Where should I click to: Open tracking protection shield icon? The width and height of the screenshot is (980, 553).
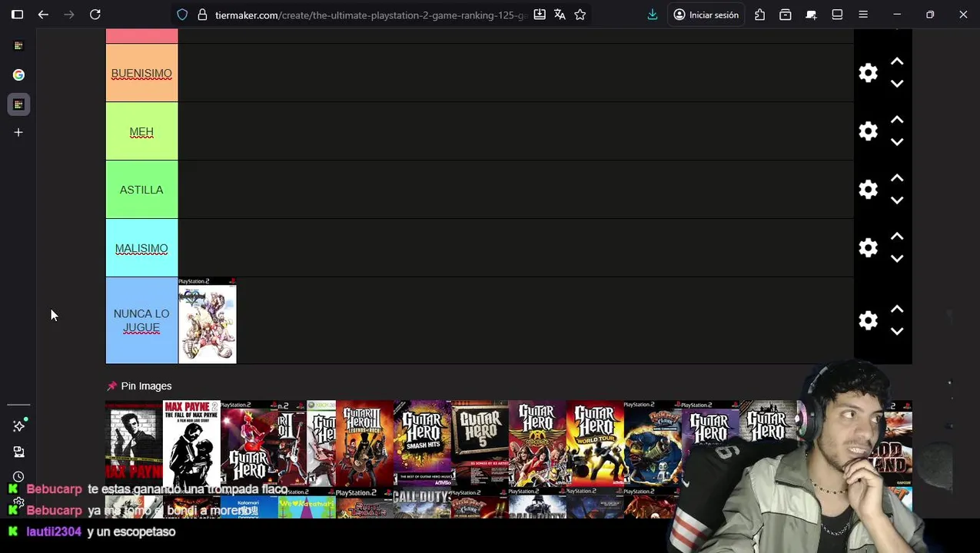pyautogui.click(x=182, y=15)
